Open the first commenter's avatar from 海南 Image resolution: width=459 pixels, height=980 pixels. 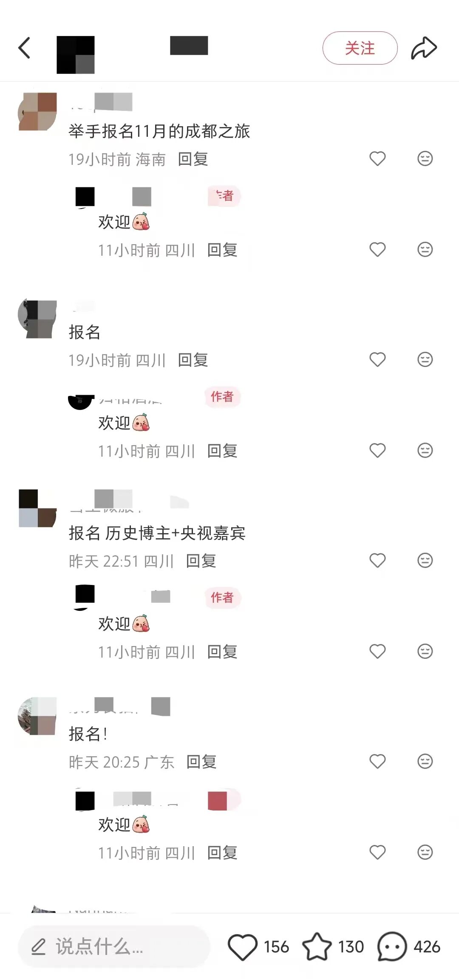pyautogui.click(x=38, y=112)
